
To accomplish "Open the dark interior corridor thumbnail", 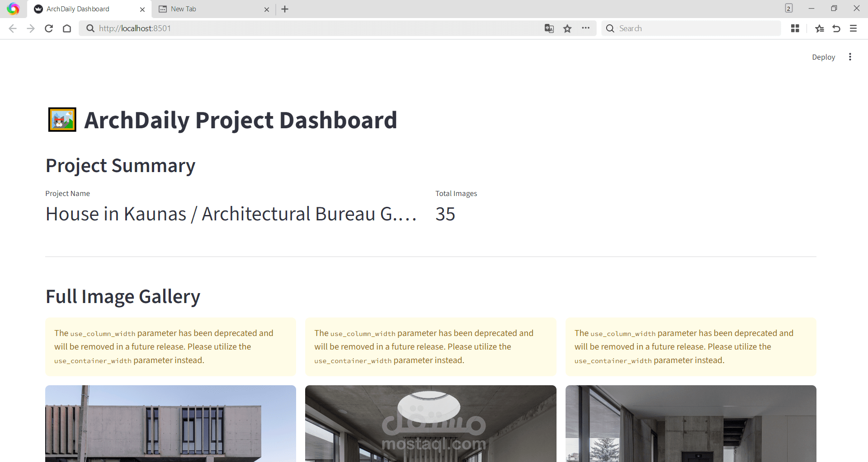I will [691, 424].
